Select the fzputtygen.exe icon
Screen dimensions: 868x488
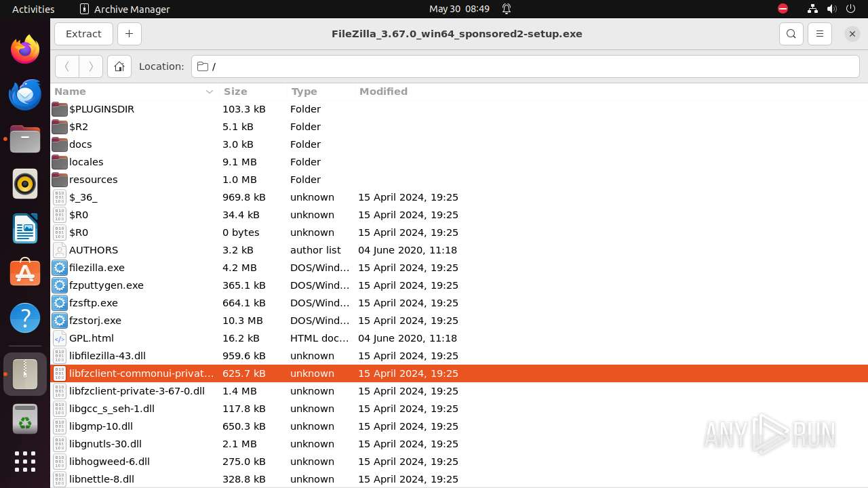click(x=60, y=285)
